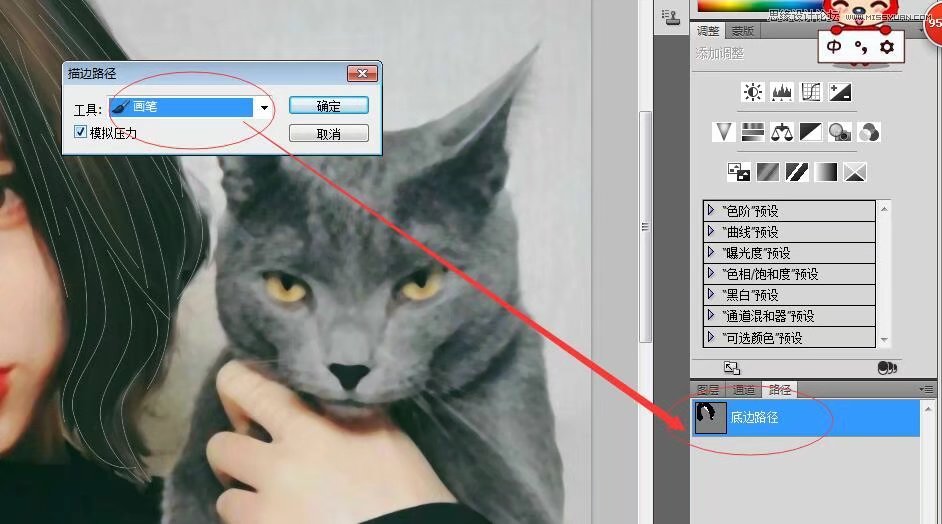This screenshot has height=524, width=942.
Task: Switch to the 图层 tab
Action: pos(708,389)
